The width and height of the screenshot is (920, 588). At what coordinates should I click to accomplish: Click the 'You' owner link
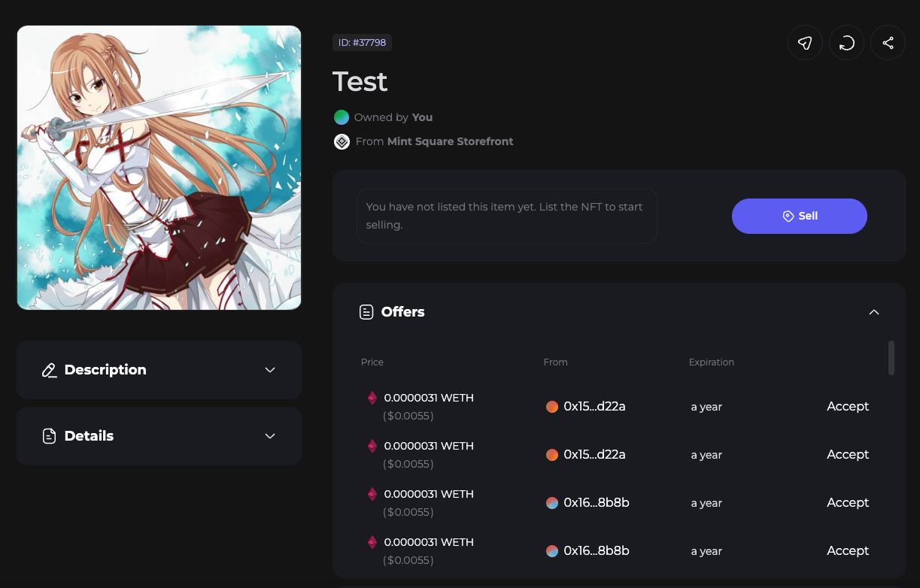point(422,117)
